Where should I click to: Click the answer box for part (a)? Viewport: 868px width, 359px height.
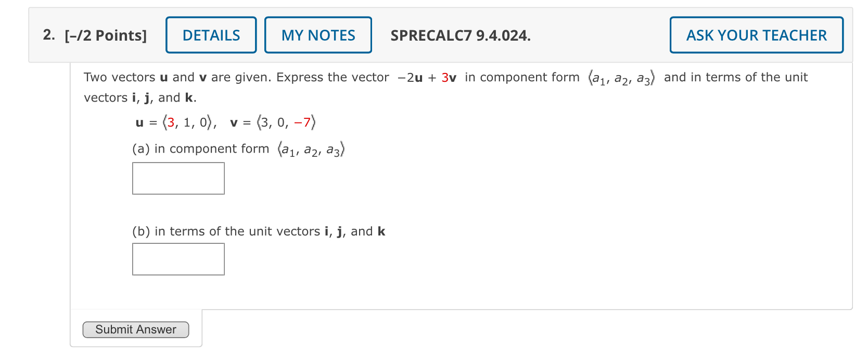pos(178,178)
